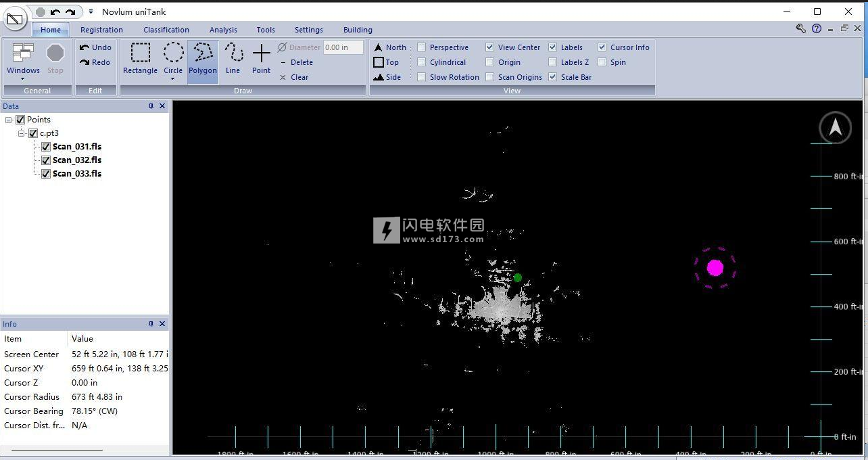The height and width of the screenshot is (460, 868).
Task: Switch to Top view
Action: point(387,62)
